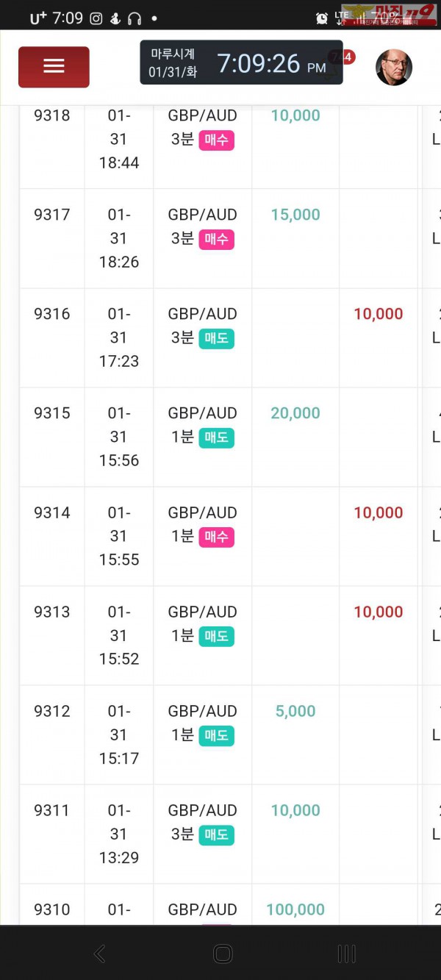Open Android recent apps button
The height and width of the screenshot is (980, 441).
[346, 954]
